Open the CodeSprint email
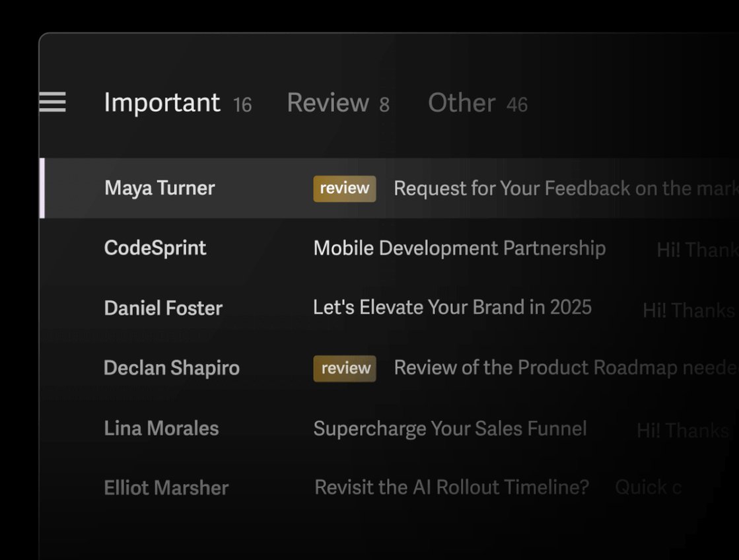Screen dimensions: 739x560 click(x=389, y=248)
